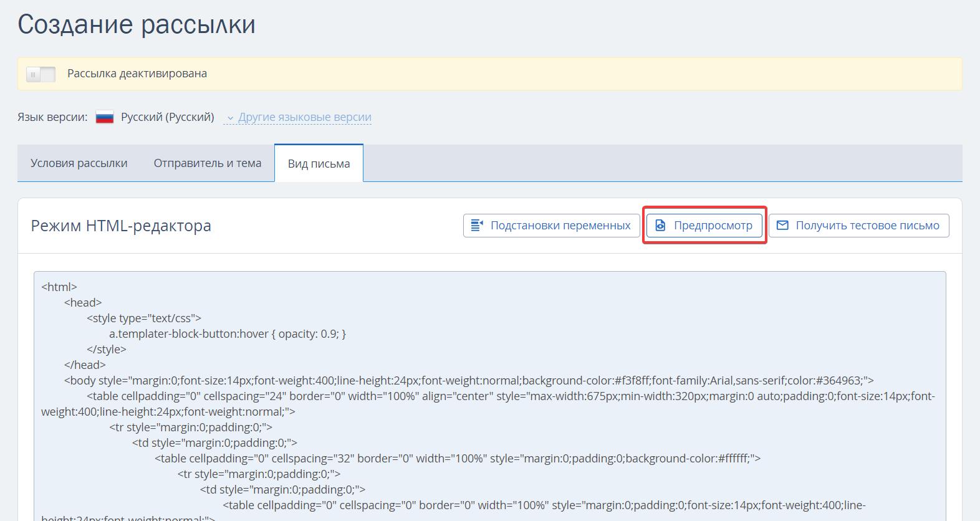Send test letter via 'Получить тестовое письмо'
Image resolution: width=980 pixels, height=521 pixels.
(859, 226)
